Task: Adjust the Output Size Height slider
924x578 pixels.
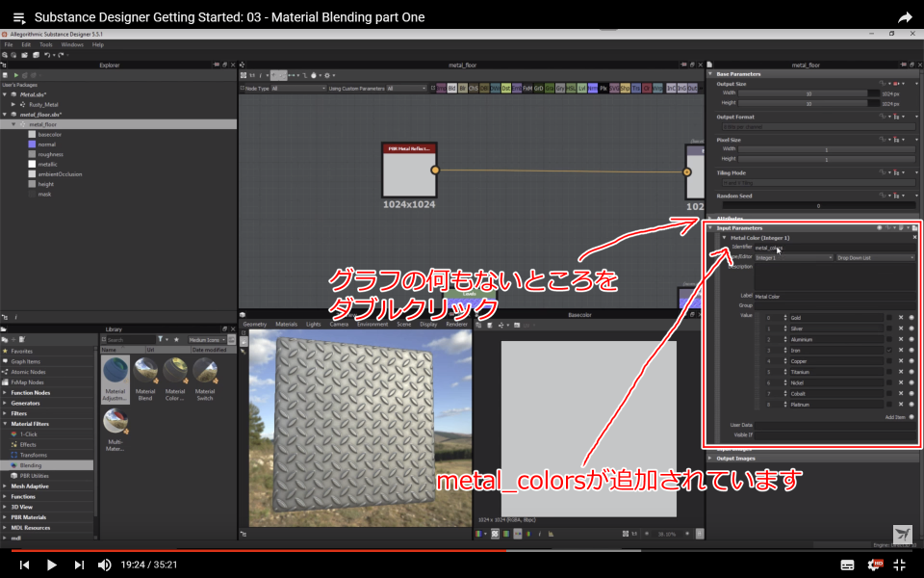Action: pyautogui.click(x=809, y=104)
